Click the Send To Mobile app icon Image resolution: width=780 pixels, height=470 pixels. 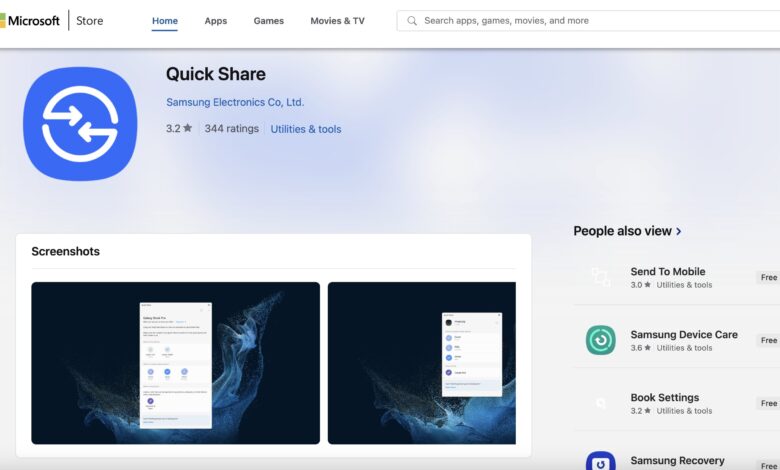pos(600,277)
